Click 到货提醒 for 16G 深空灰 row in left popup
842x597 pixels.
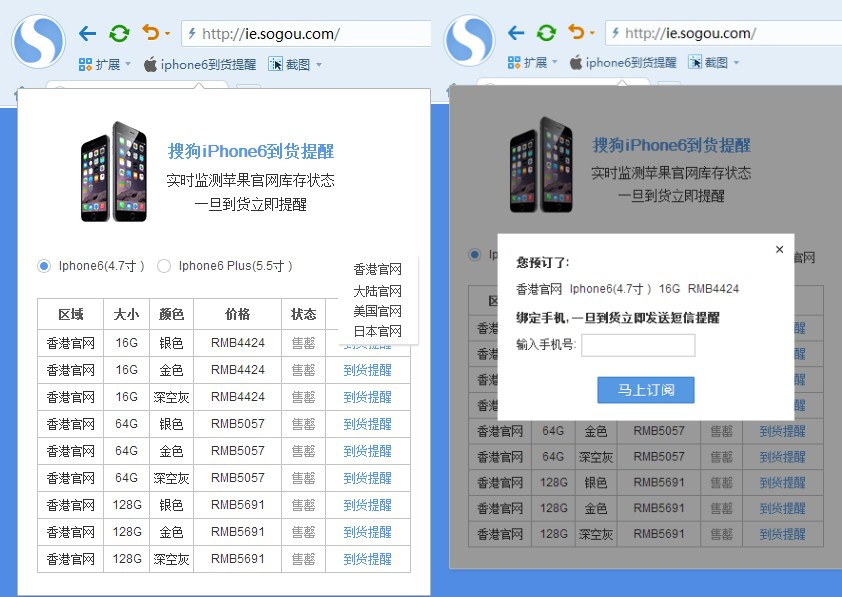tap(367, 397)
